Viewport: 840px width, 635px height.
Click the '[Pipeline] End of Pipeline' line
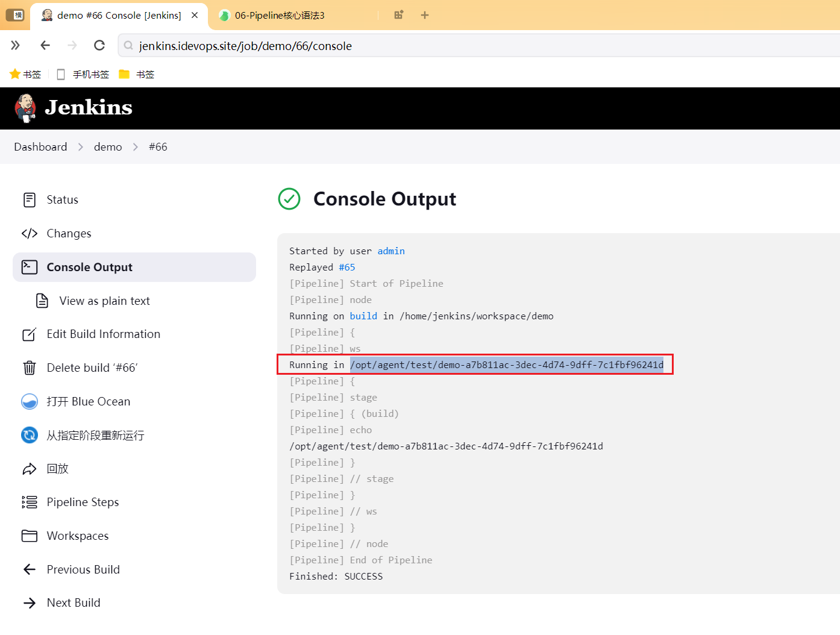pyautogui.click(x=361, y=560)
